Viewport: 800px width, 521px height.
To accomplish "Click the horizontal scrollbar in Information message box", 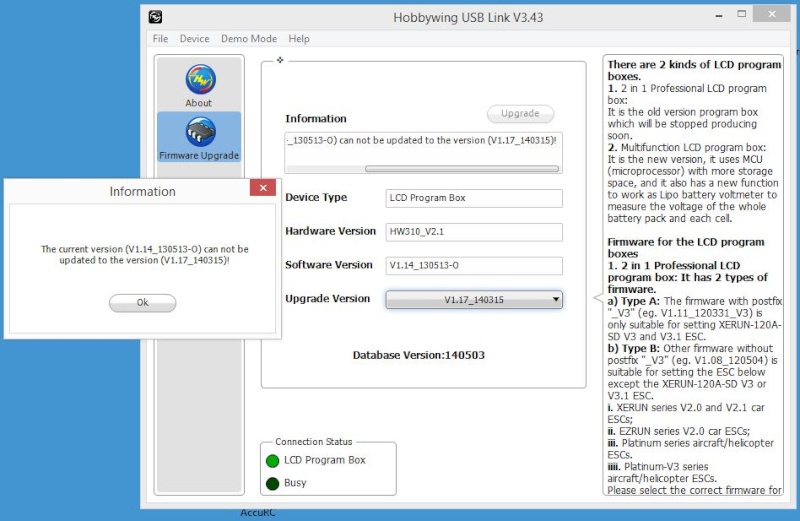I will pyautogui.click(x=462, y=168).
